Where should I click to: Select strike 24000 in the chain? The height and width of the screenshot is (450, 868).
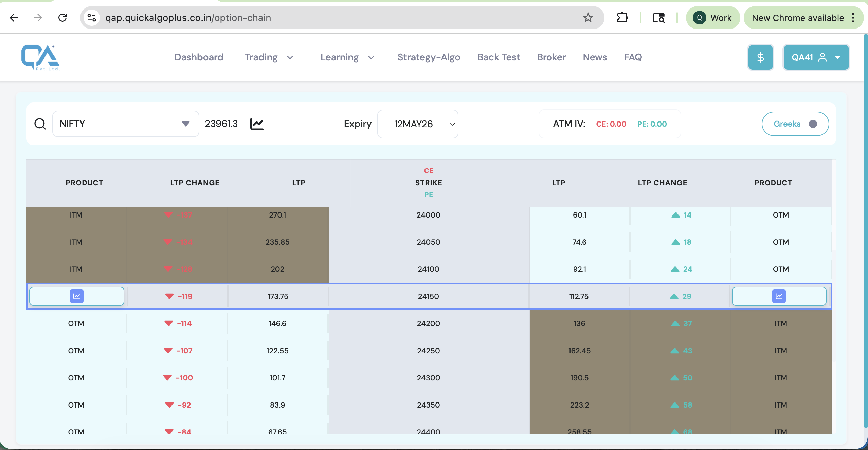click(x=428, y=215)
